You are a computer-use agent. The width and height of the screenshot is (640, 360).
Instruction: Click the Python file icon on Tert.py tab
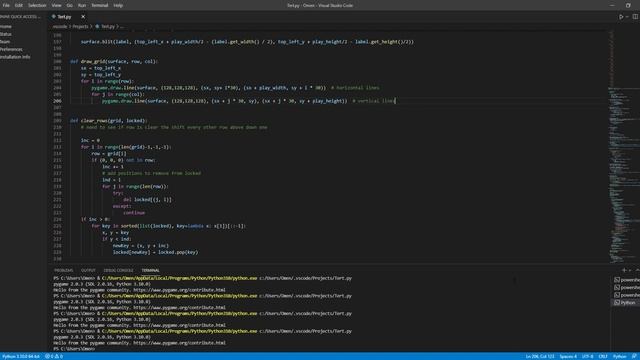(x=53, y=17)
